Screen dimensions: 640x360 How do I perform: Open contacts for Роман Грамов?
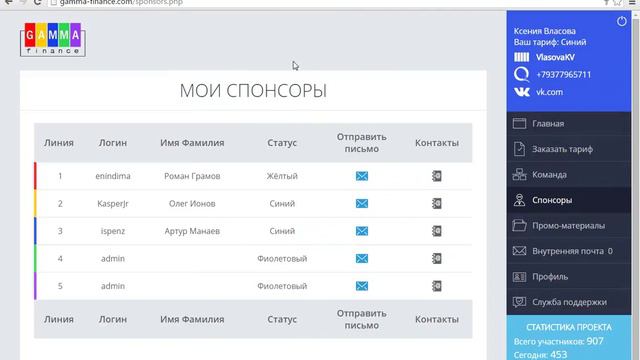coord(437,176)
